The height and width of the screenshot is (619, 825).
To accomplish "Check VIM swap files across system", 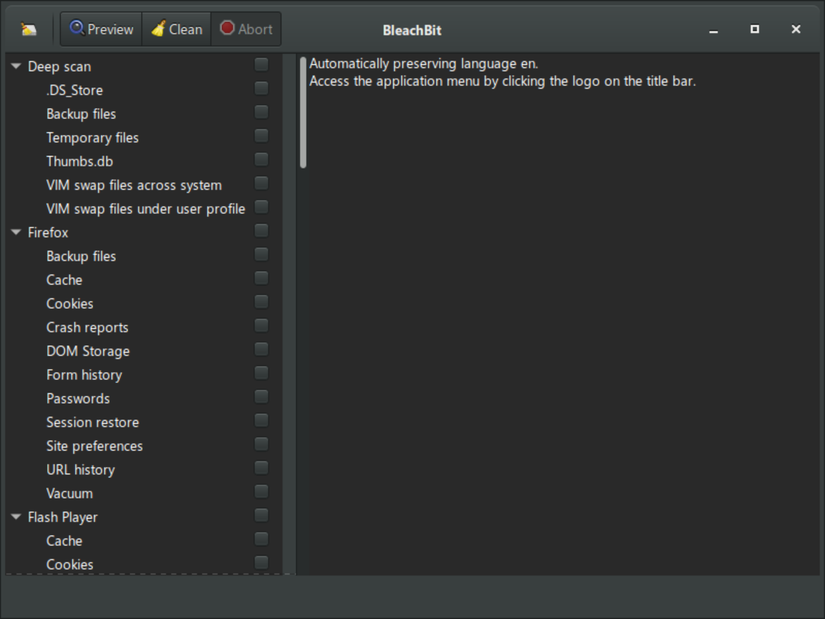I will [x=261, y=183].
